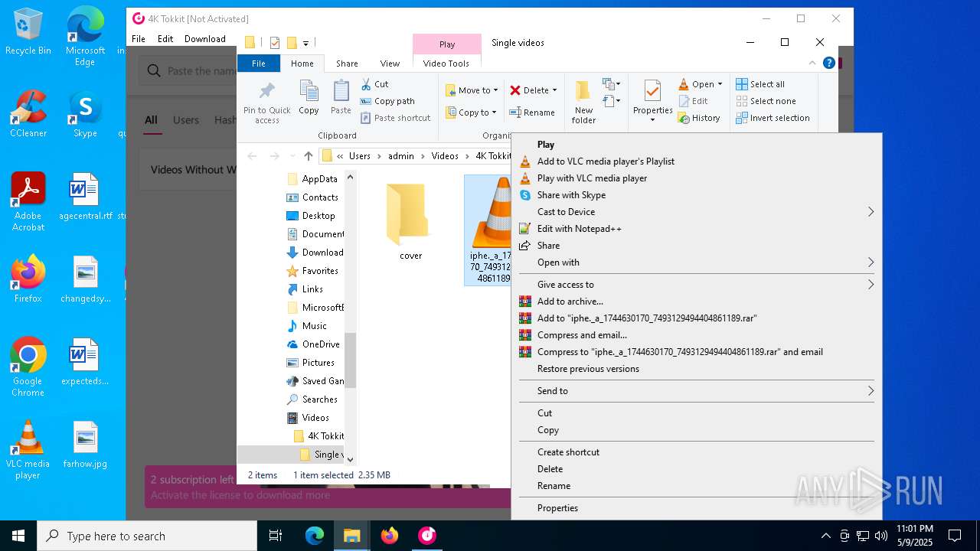Click Cut in the Clipboard group

pos(374,84)
